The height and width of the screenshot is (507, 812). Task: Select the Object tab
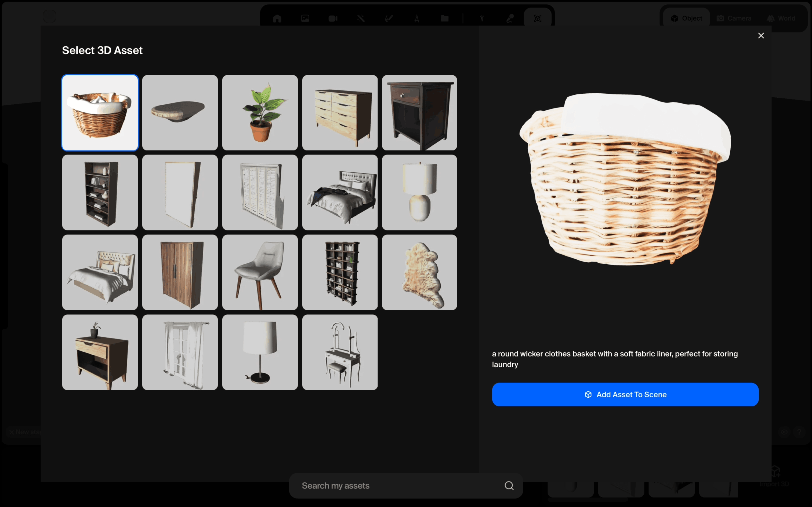(x=686, y=19)
